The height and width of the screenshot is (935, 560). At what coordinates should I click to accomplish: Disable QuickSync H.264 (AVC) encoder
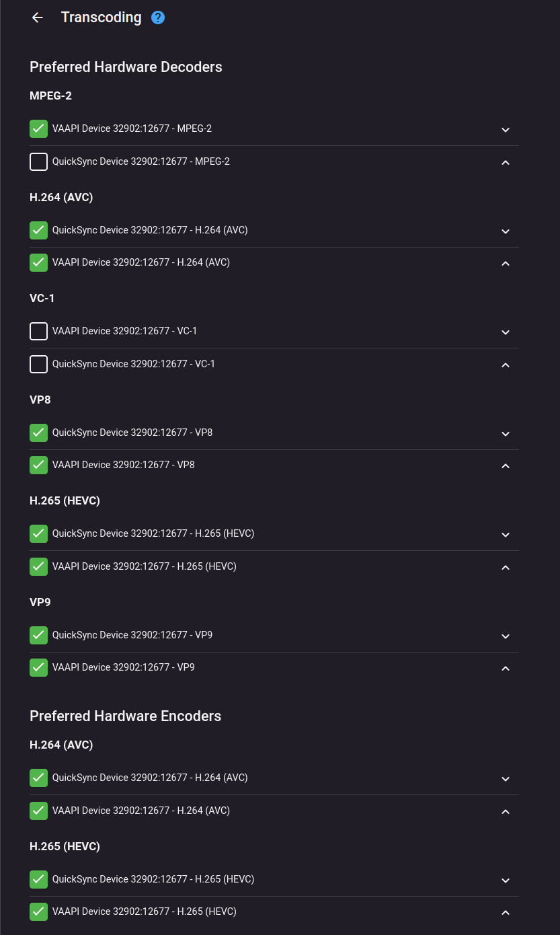point(38,778)
